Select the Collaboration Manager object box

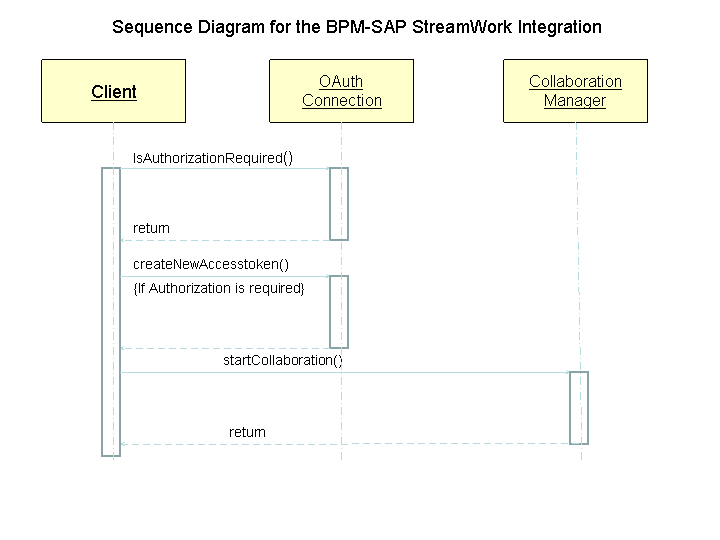(x=575, y=91)
